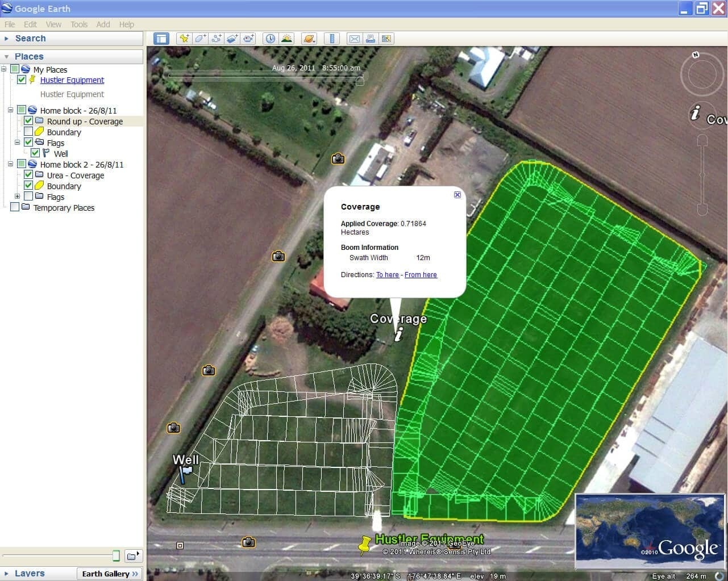Close the Coverage info balloon
728x581 pixels.
457,195
